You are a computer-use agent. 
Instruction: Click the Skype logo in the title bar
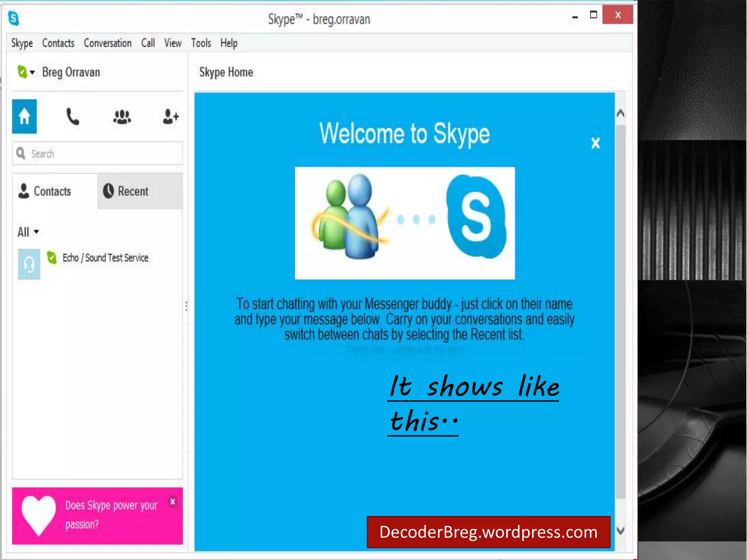pyautogui.click(x=13, y=18)
